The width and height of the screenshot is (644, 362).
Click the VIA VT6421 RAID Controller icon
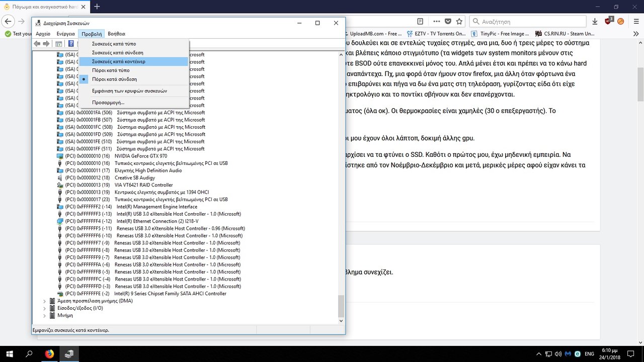click(x=61, y=185)
